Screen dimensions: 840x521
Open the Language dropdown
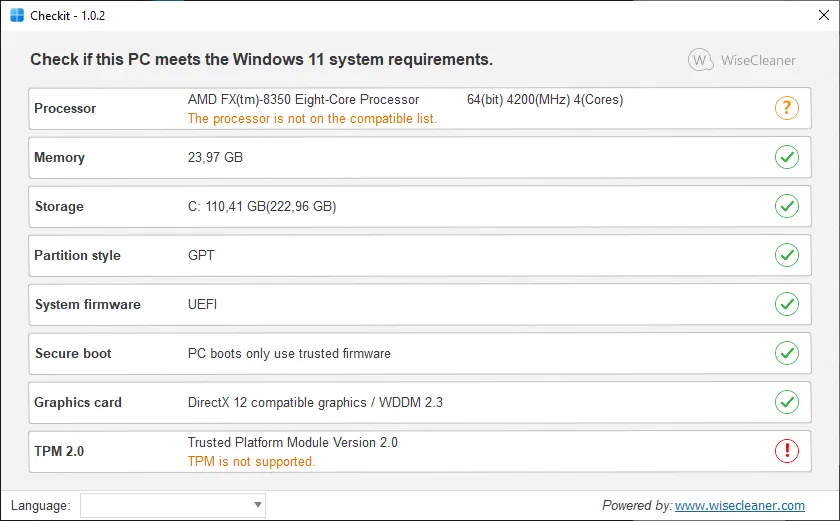tap(172, 505)
